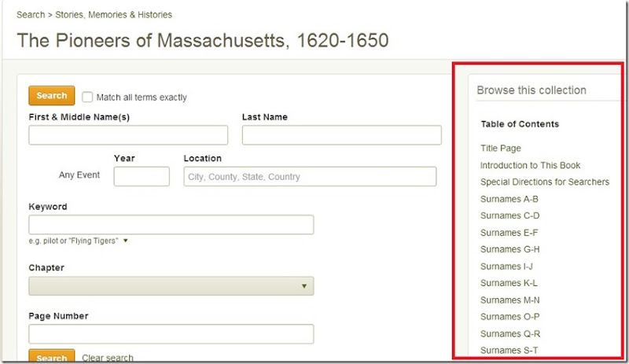The image size is (629, 364).
Task: Select the Last Name input field
Action: coord(341,135)
